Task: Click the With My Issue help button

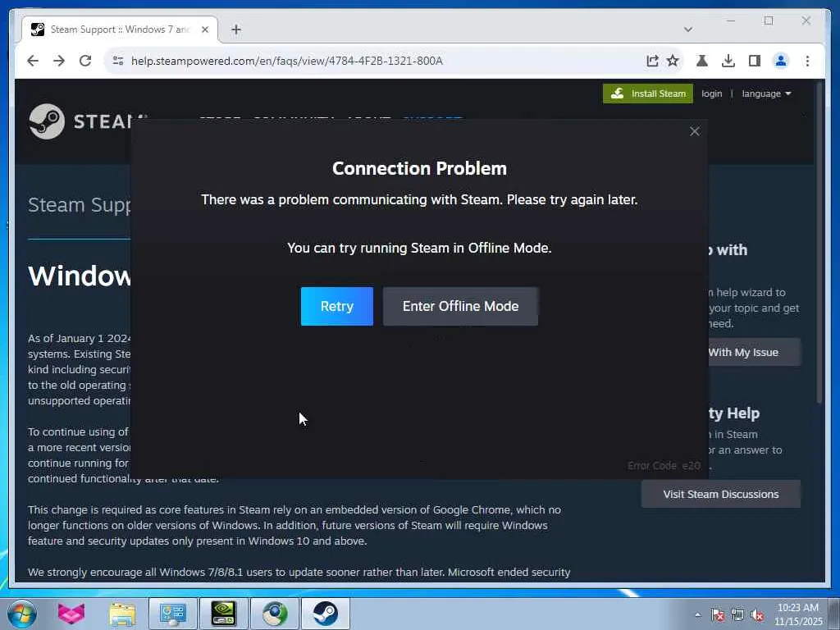Action: [755, 352]
